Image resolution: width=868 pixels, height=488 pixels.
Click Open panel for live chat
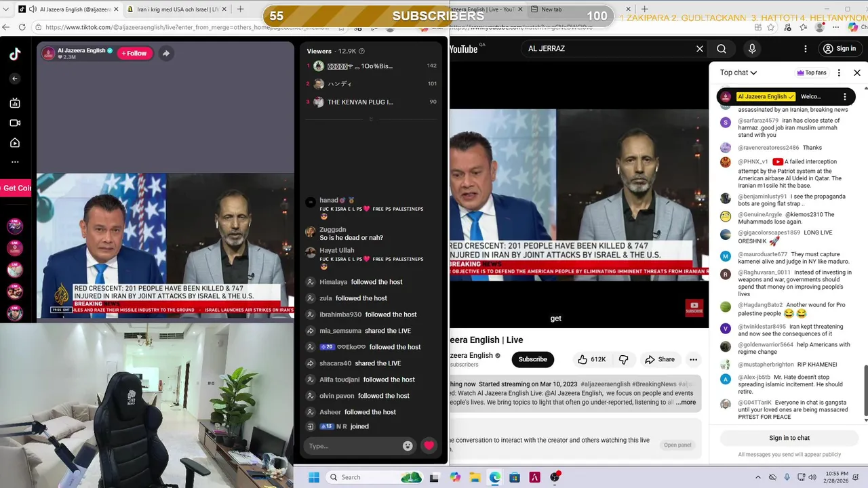tap(677, 445)
